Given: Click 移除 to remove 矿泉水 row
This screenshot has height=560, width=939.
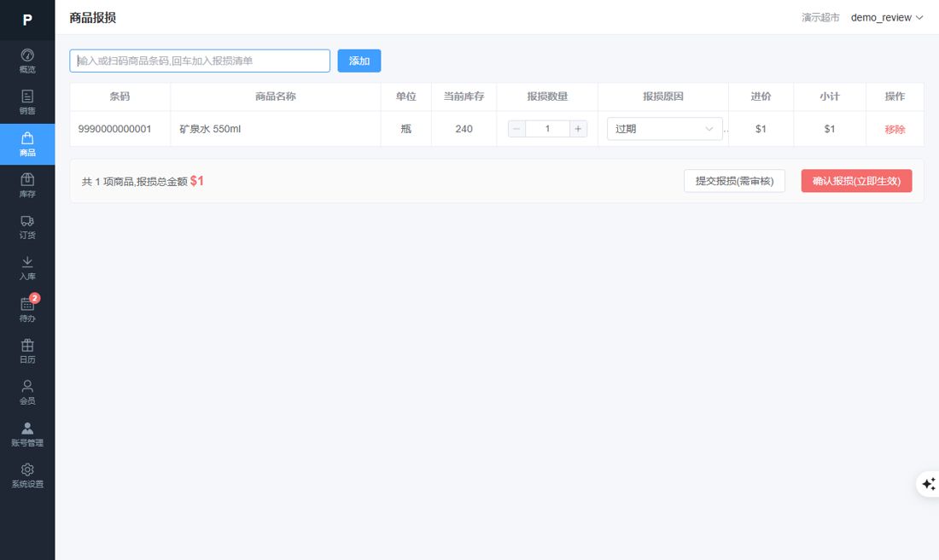Looking at the screenshot, I should pos(895,130).
